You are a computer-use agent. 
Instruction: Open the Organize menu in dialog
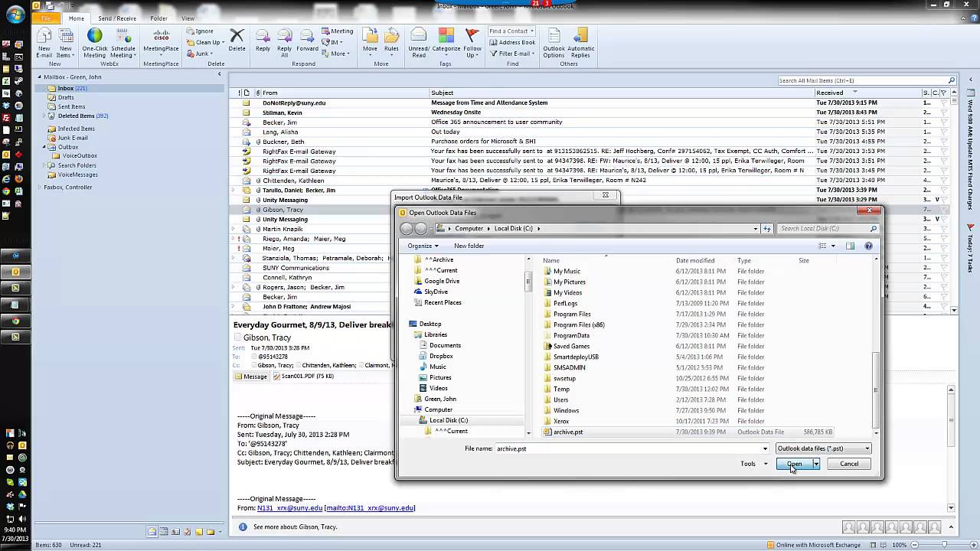[423, 246]
